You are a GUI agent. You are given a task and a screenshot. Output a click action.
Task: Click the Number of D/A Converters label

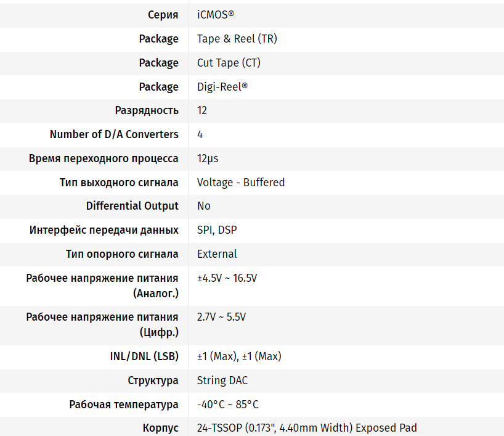(x=114, y=134)
